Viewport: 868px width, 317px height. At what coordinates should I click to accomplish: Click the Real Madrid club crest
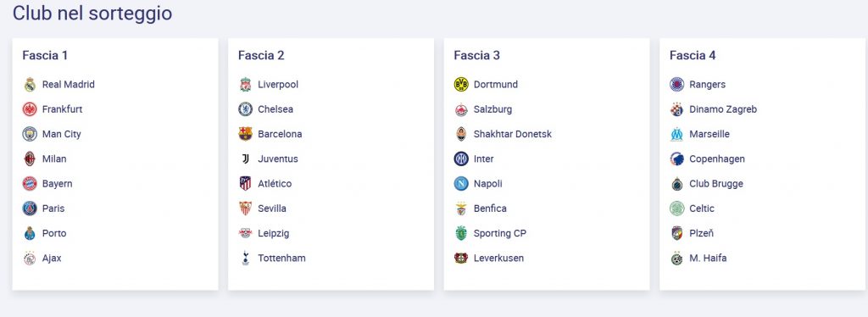[30, 85]
